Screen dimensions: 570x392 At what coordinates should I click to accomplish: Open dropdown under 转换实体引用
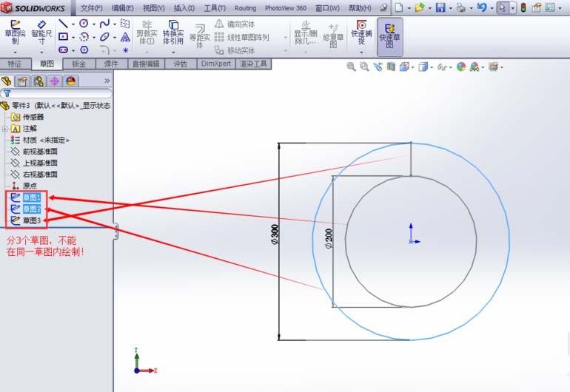(173, 53)
